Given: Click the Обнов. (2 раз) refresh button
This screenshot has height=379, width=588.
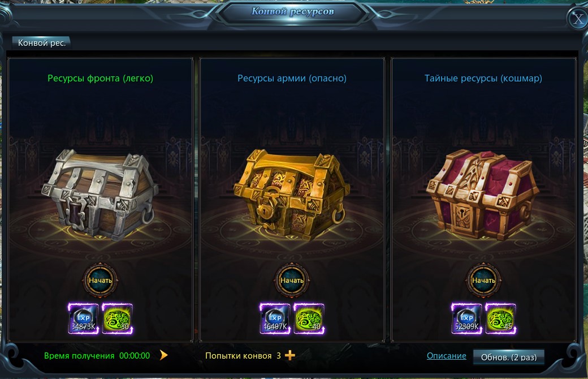Looking at the screenshot, I should 508,357.
